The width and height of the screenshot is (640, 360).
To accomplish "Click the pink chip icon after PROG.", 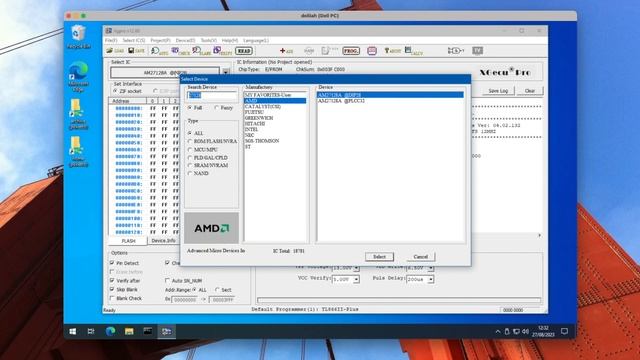I will [371, 51].
